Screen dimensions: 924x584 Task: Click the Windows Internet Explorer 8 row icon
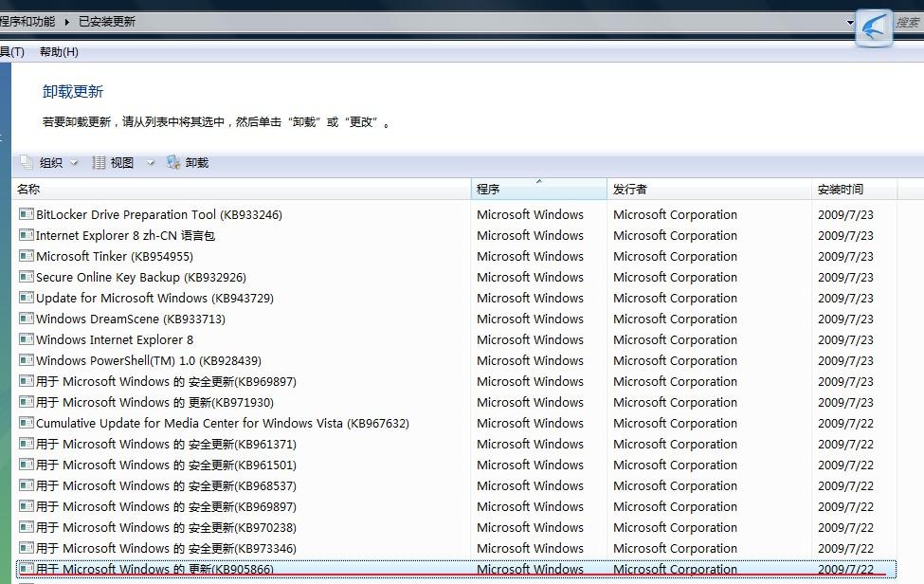coord(26,339)
